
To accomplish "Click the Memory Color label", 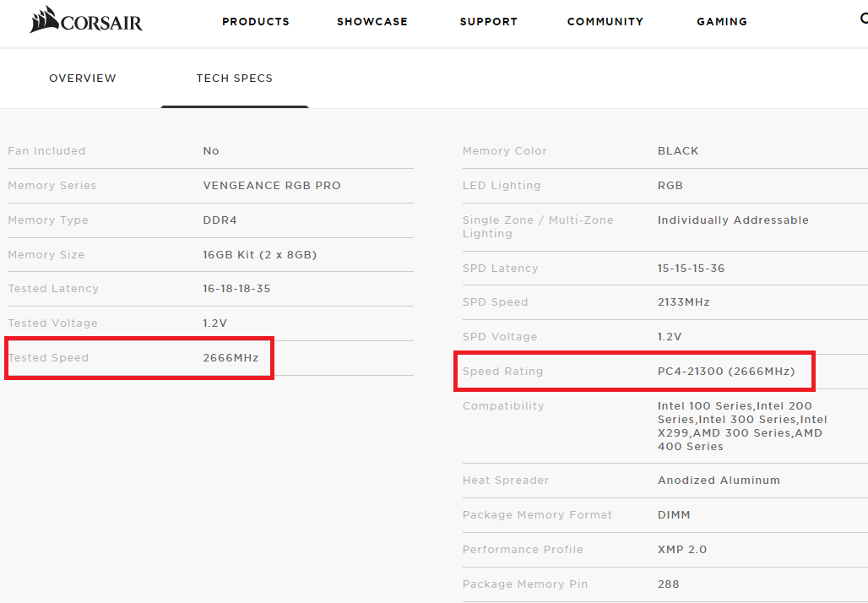I will (504, 150).
